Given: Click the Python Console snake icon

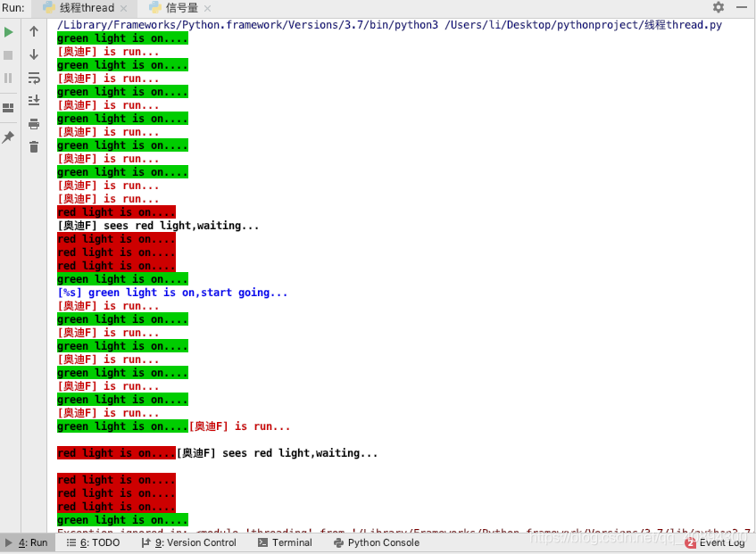Looking at the screenshot, I should coord(338,542).
